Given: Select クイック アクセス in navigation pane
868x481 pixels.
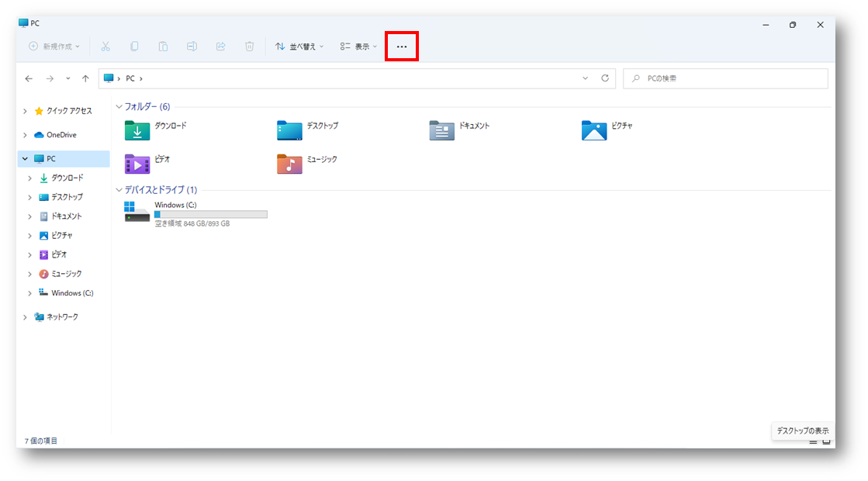Looking at the screenshot, I should click(68, 111).
